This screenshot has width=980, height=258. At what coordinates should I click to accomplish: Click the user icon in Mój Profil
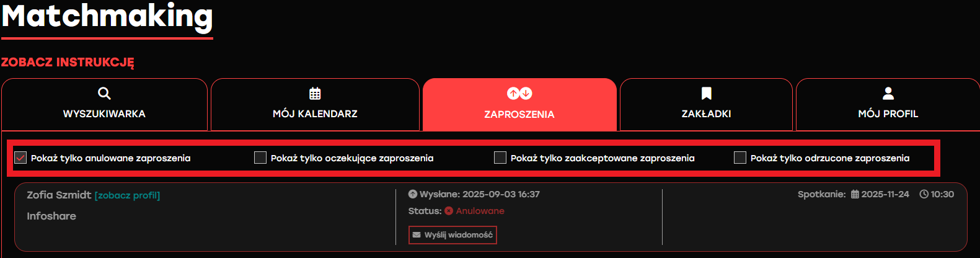pyautogui.click(x=888, y=94)
